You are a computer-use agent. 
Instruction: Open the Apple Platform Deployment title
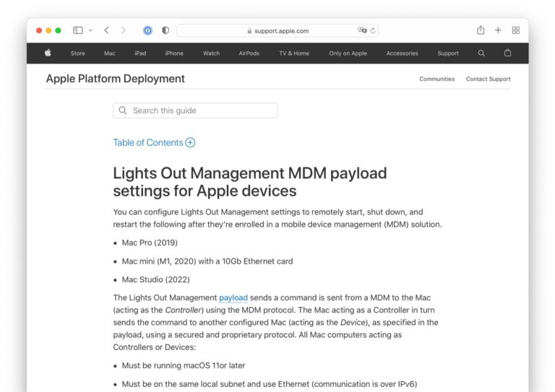click(116, 79)
